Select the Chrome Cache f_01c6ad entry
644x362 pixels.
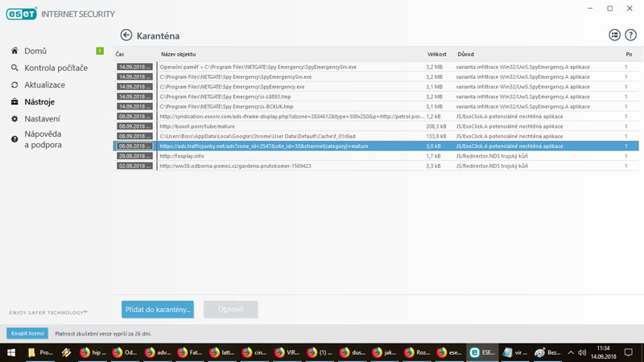point(376,136)
